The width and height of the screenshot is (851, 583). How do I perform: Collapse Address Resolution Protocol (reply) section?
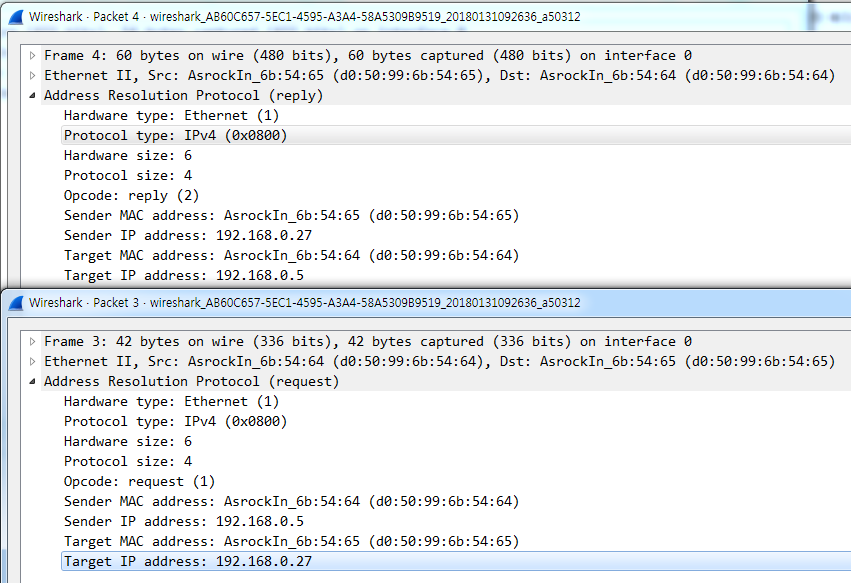33,96
